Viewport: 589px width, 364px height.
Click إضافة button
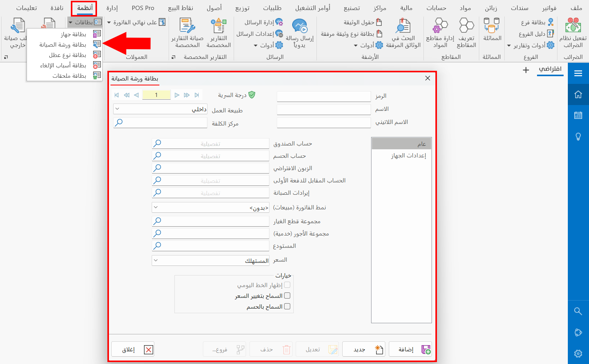(x=410, y=349)
